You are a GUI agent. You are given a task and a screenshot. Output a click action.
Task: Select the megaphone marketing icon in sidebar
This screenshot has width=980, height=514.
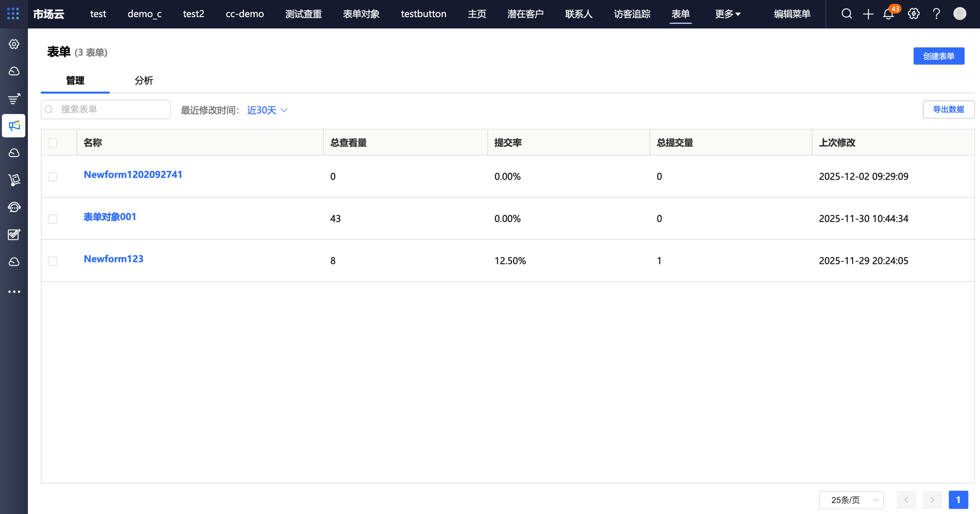[x=14, y=126]
